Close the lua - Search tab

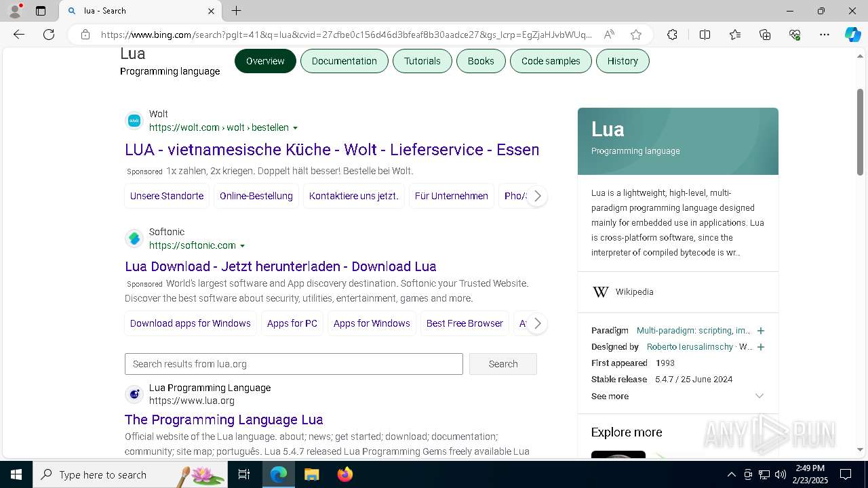click(x=211, y=11)
